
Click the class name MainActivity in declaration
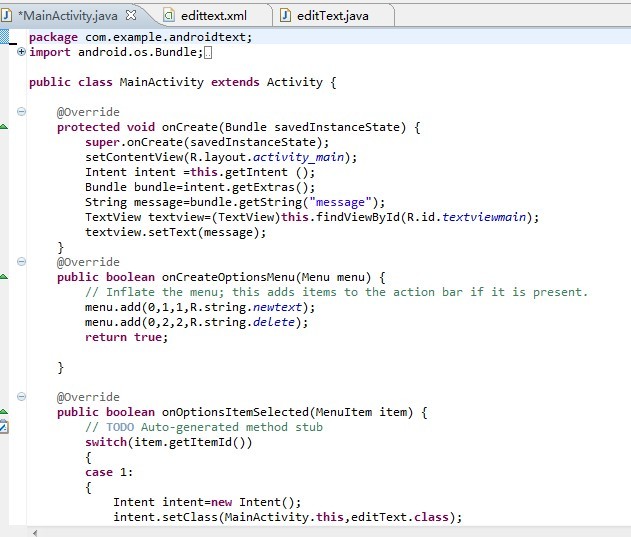point(161,82)
